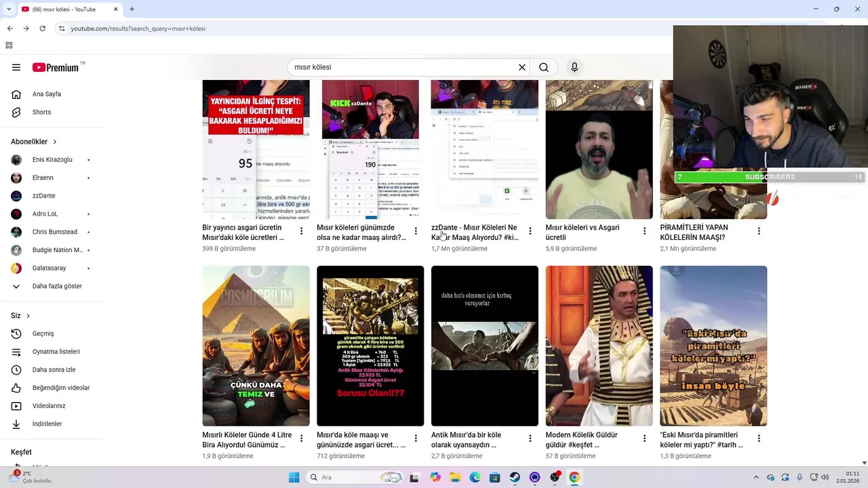The width and height of the screenshot is (868, 488).
Task: Open options for 'Bir yayıncı asgari ücretin' video
Action: 301,231
